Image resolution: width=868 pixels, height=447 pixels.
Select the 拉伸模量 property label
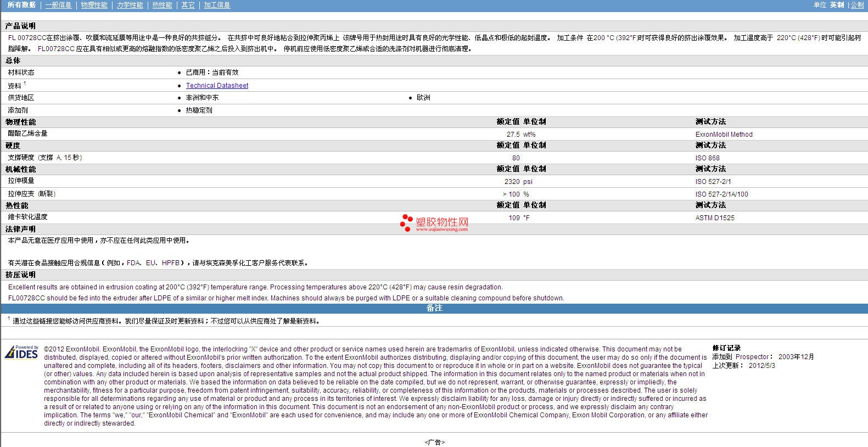pyautogui.click(x=21, y=181)
